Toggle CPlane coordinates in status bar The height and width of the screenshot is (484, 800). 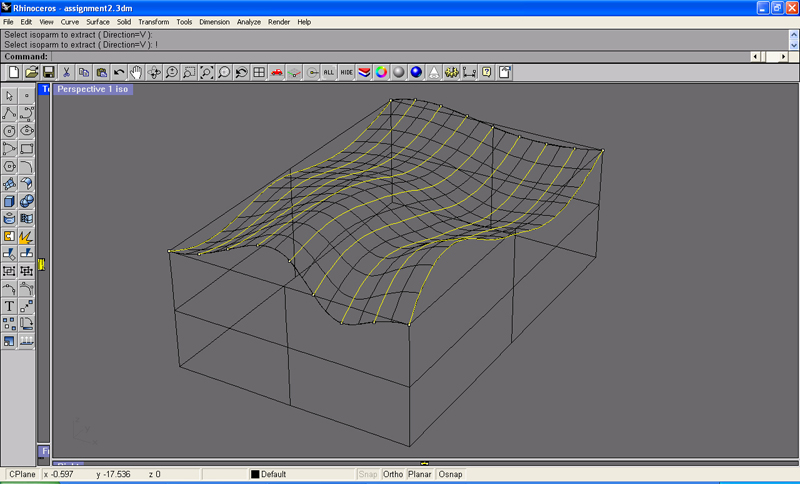pyautogui.click(x=22, y=474)
